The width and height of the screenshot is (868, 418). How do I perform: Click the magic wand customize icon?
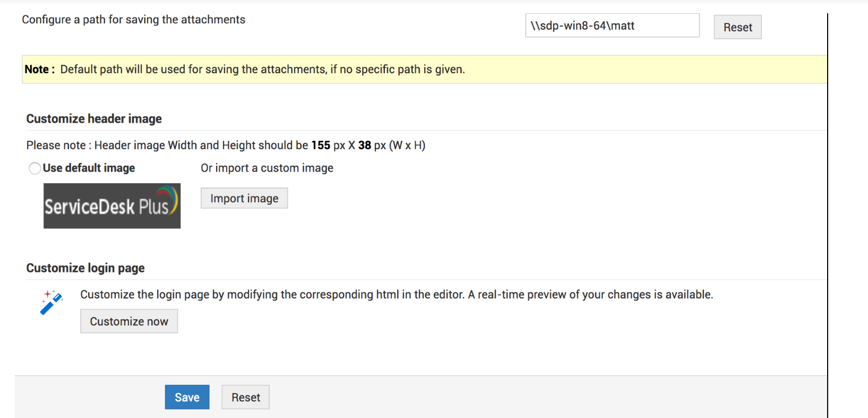click(51, 302)
